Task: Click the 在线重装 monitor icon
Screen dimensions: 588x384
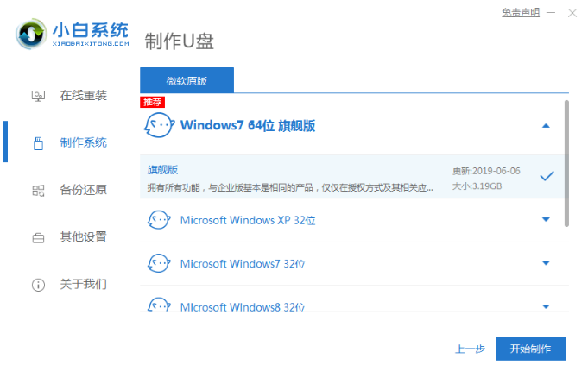Action: coord(38,96)
